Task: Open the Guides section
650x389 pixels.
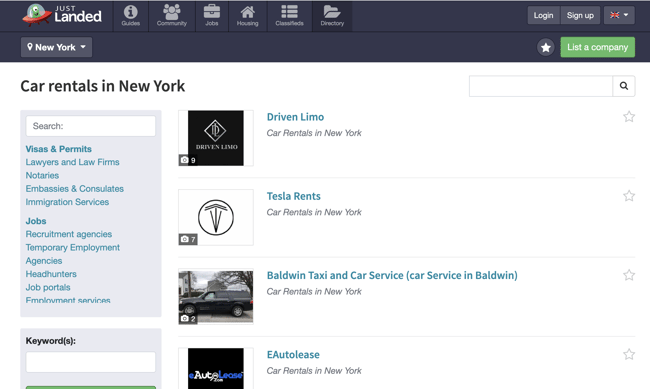Action: pos(131,16)
